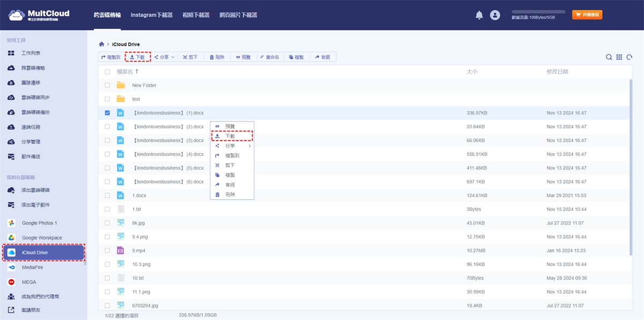Screen dimensions: 644x320
Task: Uncheck the 【londonlovesbusiness】(1).docx checkbox
Action: [107, 113]
